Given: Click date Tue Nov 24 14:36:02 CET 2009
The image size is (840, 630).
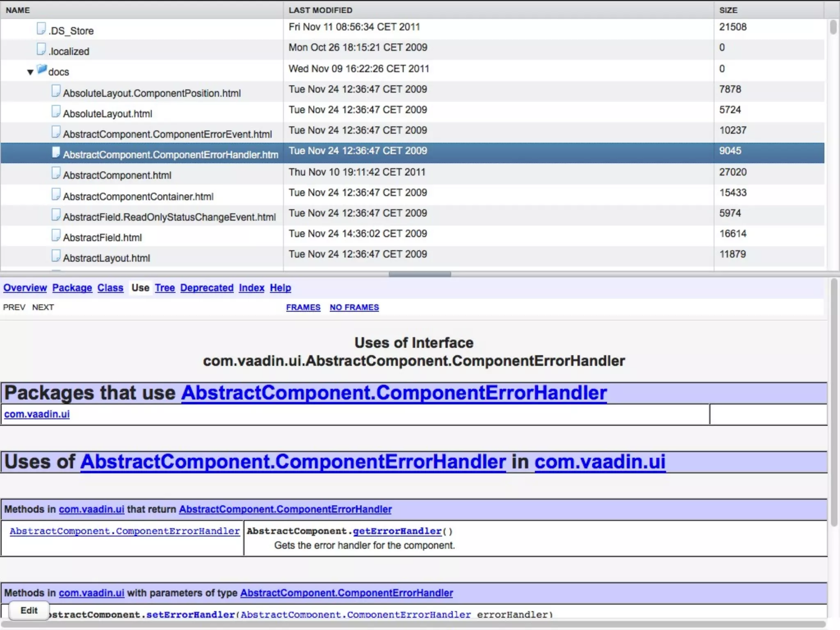Looking at the screenshot, I should (358, 233).
